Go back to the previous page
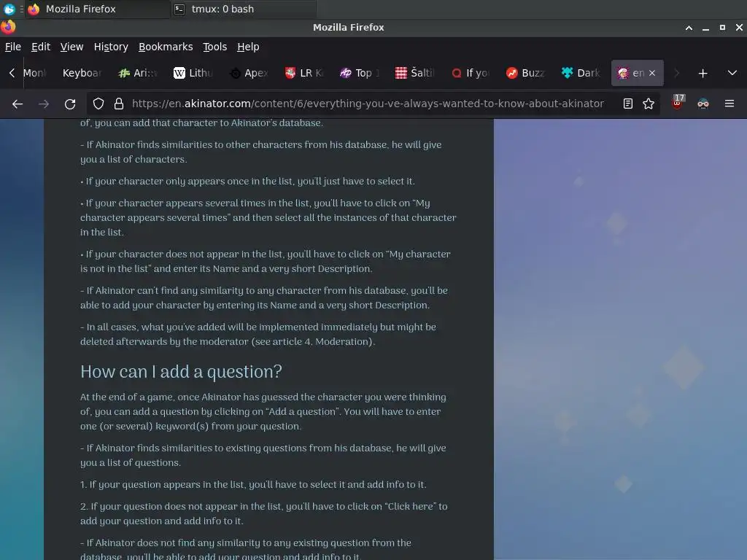 click(18, 104)
